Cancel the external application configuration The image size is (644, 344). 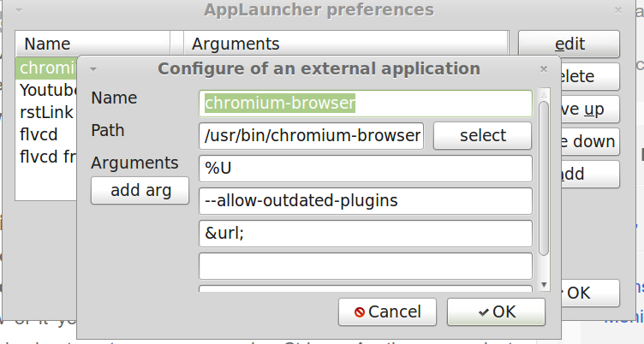click(x=387, y=312)
